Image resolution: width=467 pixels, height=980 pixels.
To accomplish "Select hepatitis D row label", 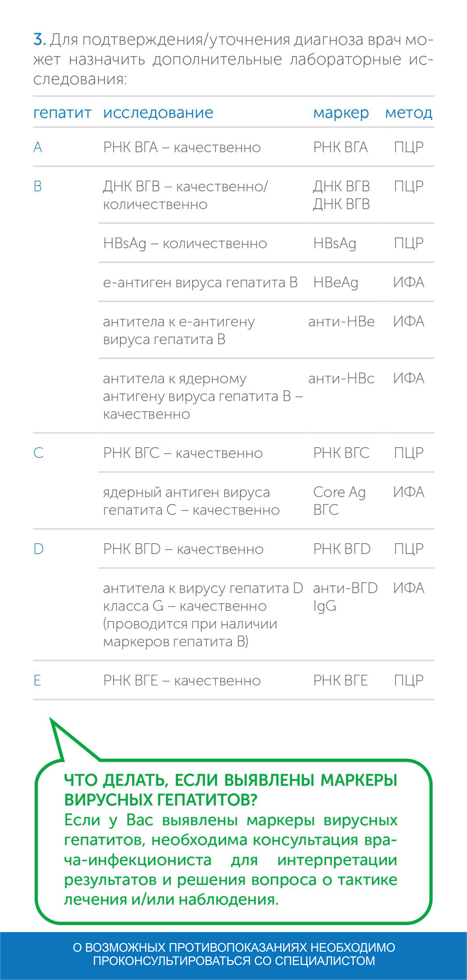I will [x=38, y=549].
